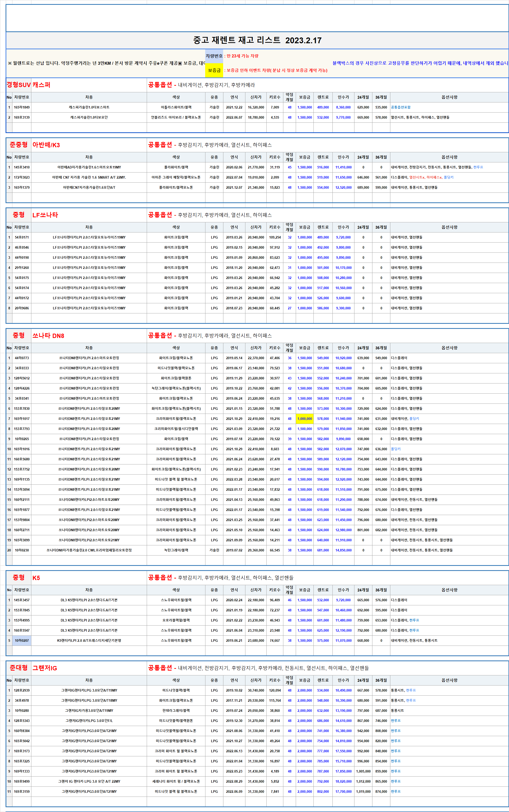This screenshot has width=509, height=812.
Task: Click the "옵션사항" header in the 그랜저IG table
Action: (x=449, y=680)
